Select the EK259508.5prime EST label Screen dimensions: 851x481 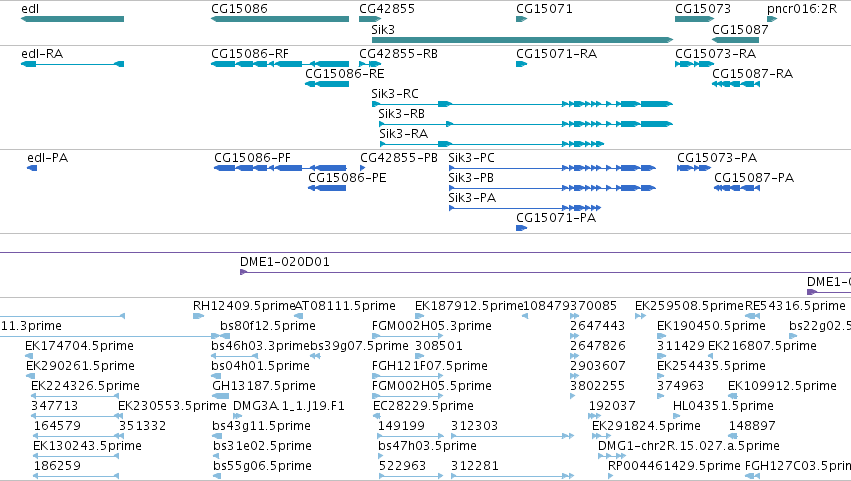pos(689,306)
